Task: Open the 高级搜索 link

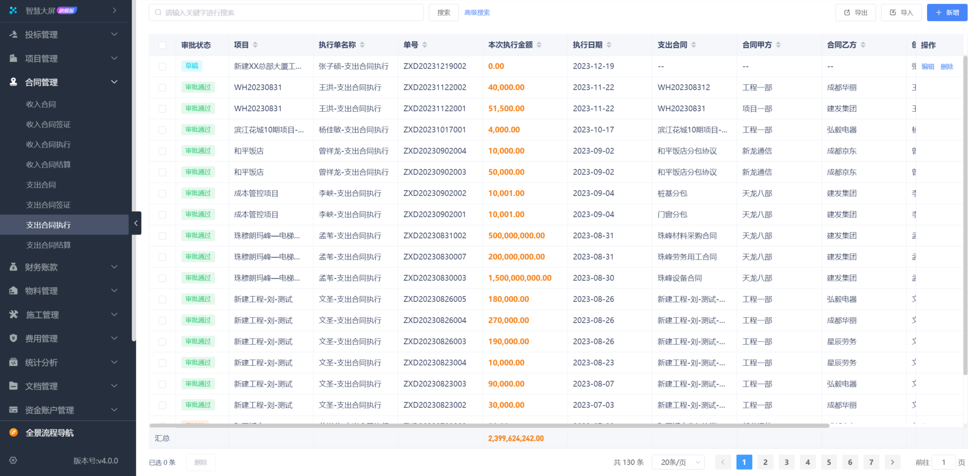Action: 477,13
